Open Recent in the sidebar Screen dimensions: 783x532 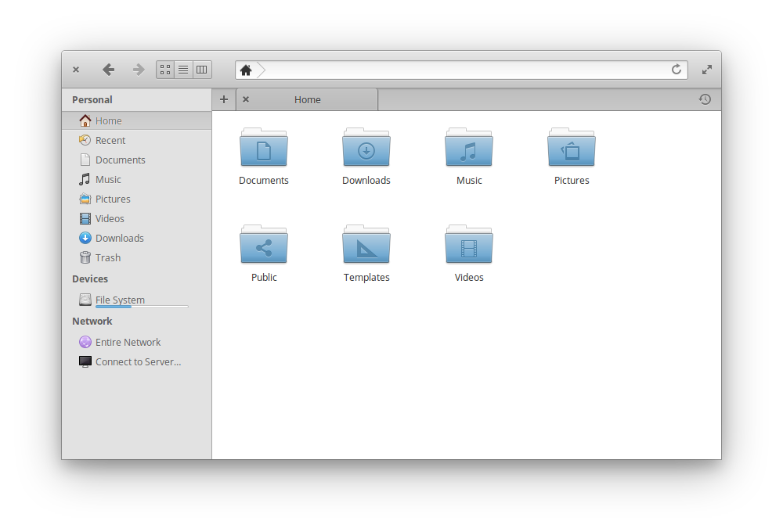coord(110,140)
